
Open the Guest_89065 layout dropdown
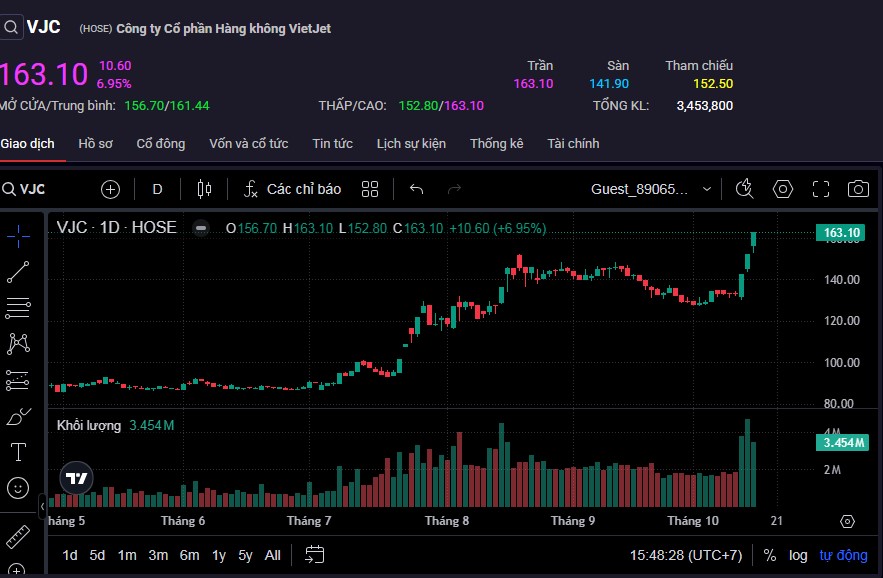[651, 189]
